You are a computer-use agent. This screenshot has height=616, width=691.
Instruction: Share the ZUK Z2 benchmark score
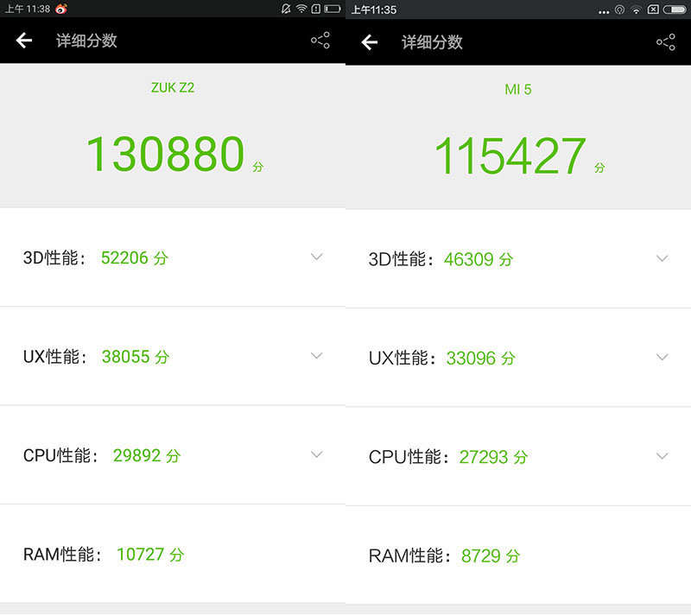(x=320, y=40)
